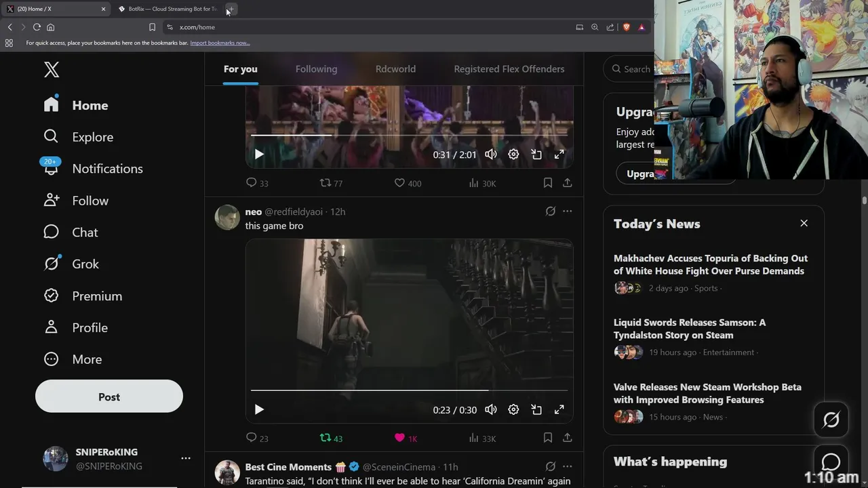This screenshot has height=488, width=868.
Task: Open neo's profile avatar
Action: tap(227, 218)
